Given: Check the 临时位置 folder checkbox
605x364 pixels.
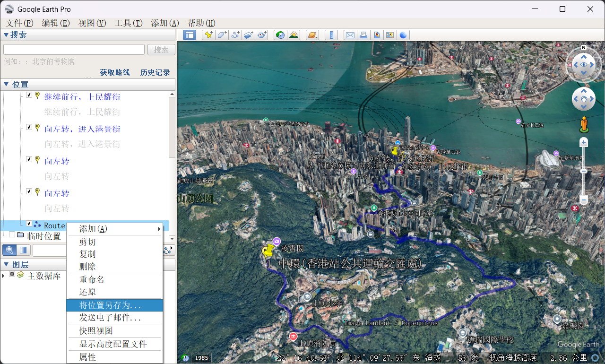Looking at the screenshot, I should [x=12, y=234].
